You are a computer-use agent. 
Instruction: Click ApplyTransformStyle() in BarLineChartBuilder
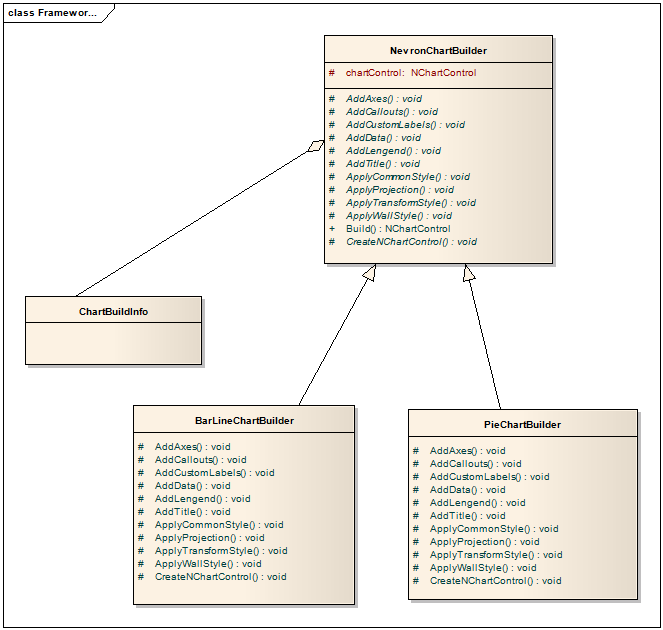click(x=220, y=551)
